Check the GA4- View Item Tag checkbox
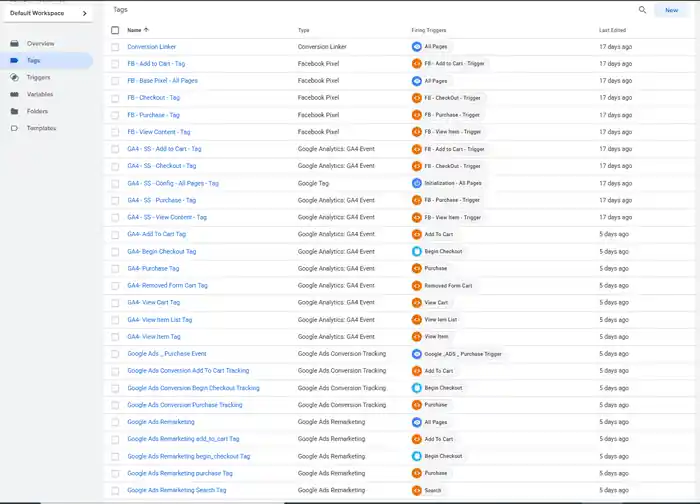The height and width of the screenshot is (504, 700). [x=115, y=337]
